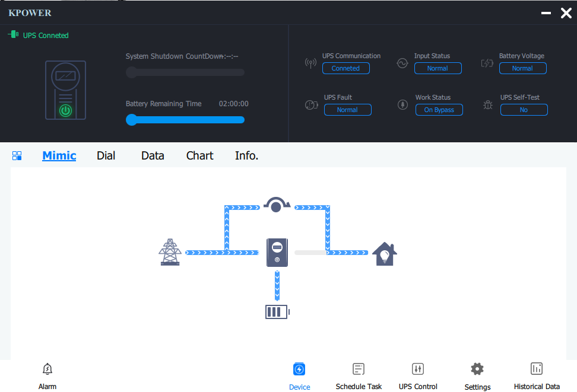The height and width of the screenshot is (392, 577).
Task: Click the grid view icon beside Mimic
Action: coord(17,155)
